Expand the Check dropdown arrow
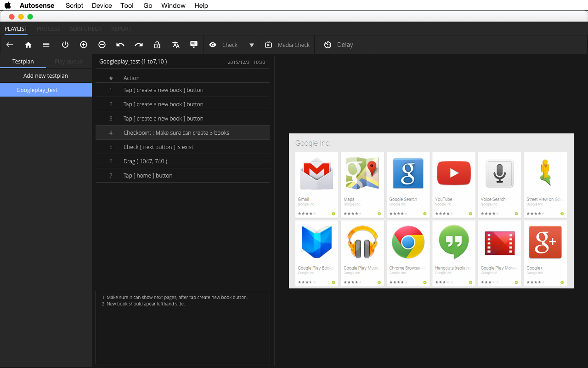 tap(252, 45)
